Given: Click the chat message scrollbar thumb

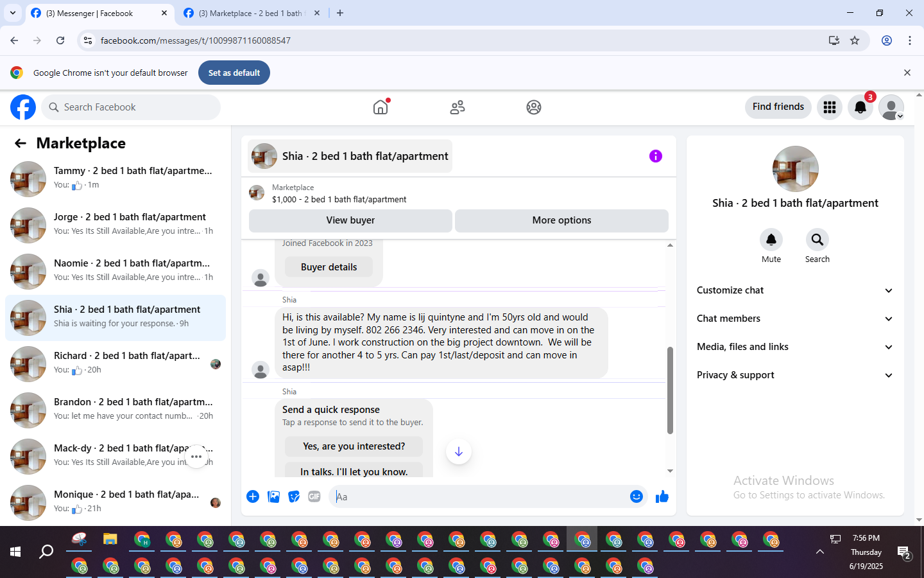Looking at the screenshot, I should click(x=670, y=390).
